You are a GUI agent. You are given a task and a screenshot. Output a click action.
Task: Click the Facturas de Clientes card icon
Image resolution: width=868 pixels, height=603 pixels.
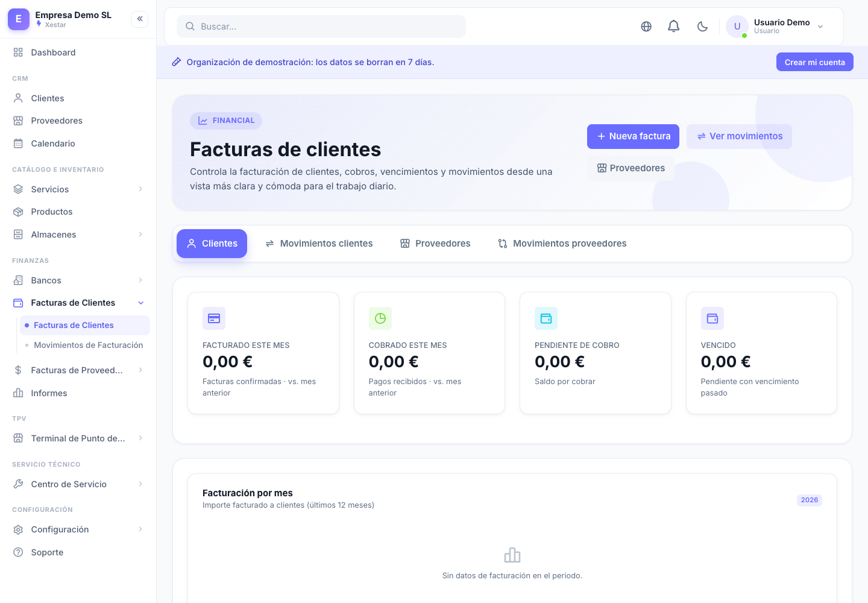tap(18, 303)
